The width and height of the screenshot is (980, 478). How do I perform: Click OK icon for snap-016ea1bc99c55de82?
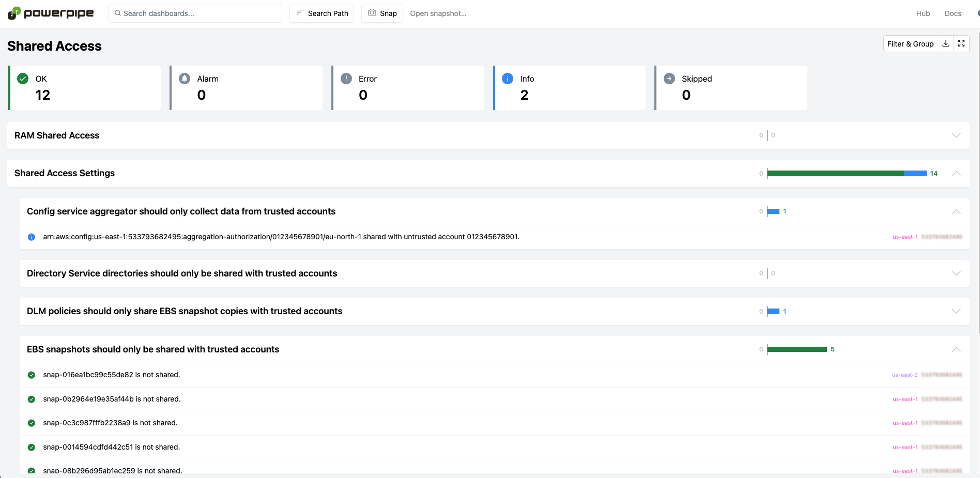point(32,375)
